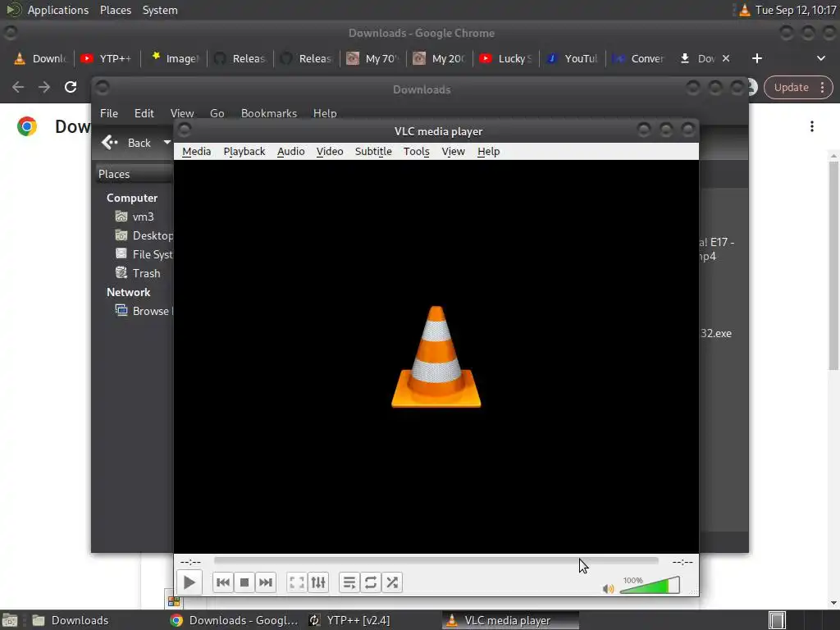Open the VLC Help menu
The height and width of the screenshot is (630, 840).
pos(489,152)
